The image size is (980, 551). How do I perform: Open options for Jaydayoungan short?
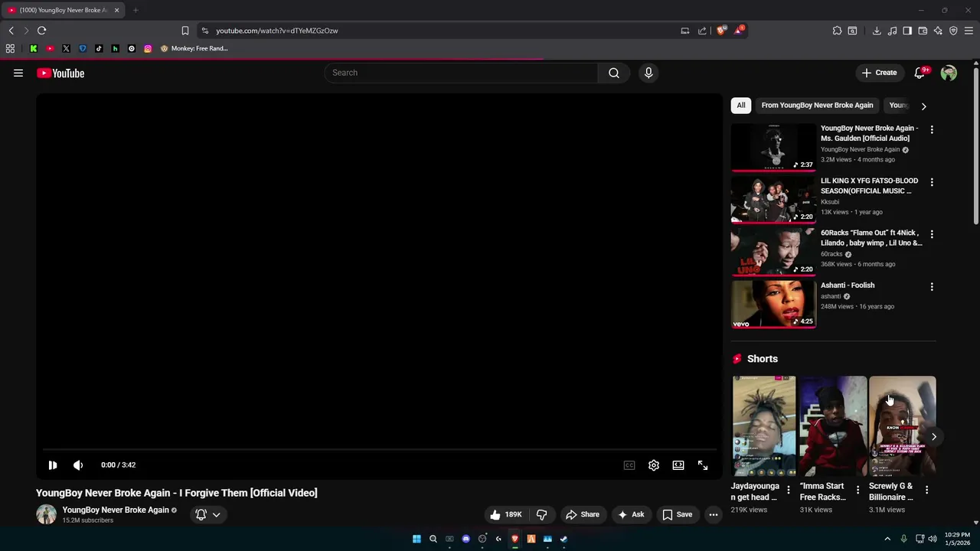[x=789, y=490]
